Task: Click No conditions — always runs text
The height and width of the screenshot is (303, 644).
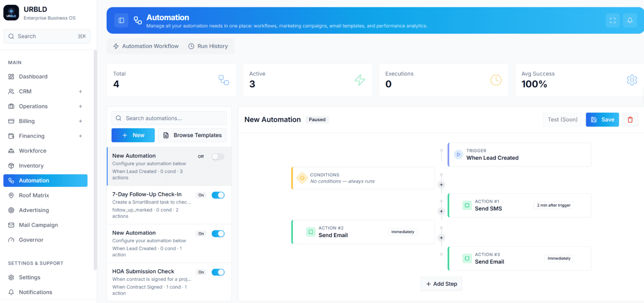Action: [x=342, y=181]
